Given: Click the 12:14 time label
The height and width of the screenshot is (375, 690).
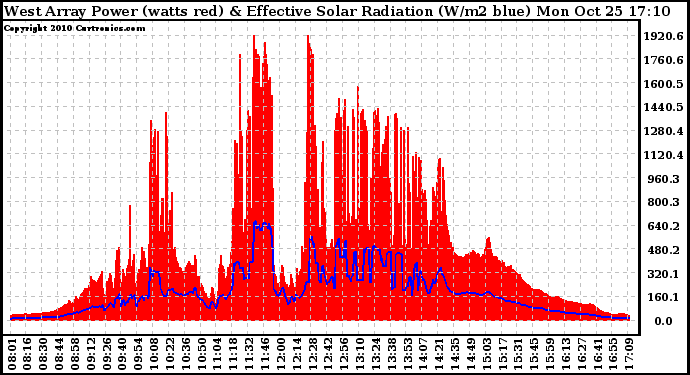Looking at the screenshot, I should 297,354.
